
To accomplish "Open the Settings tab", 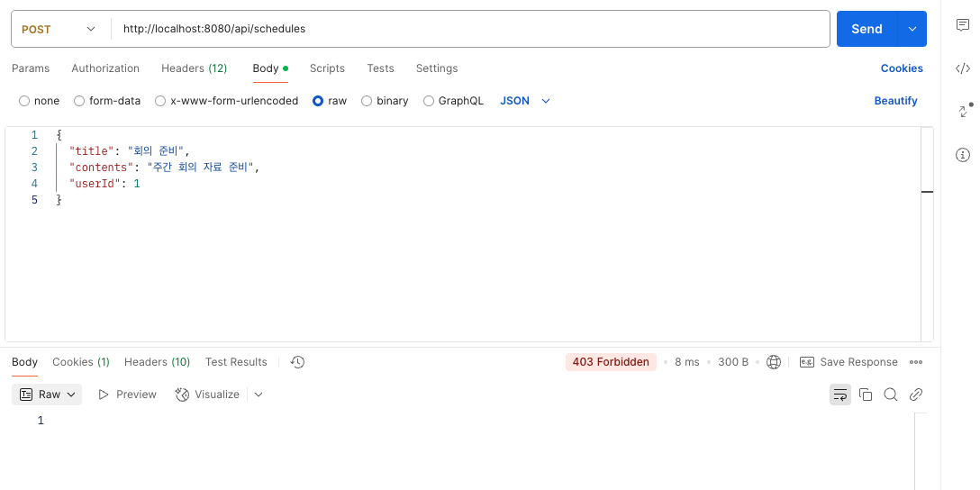I will point(437,68).
